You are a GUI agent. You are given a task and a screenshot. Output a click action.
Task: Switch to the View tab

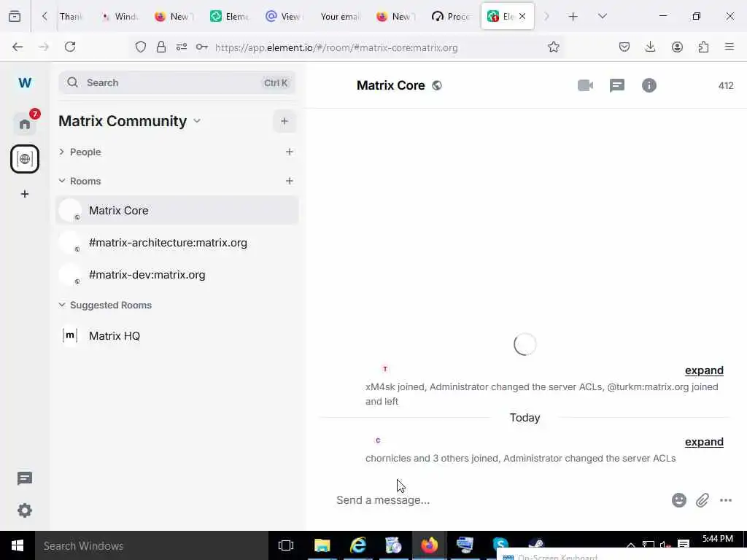pyautogui.click(x=284, y=17)
